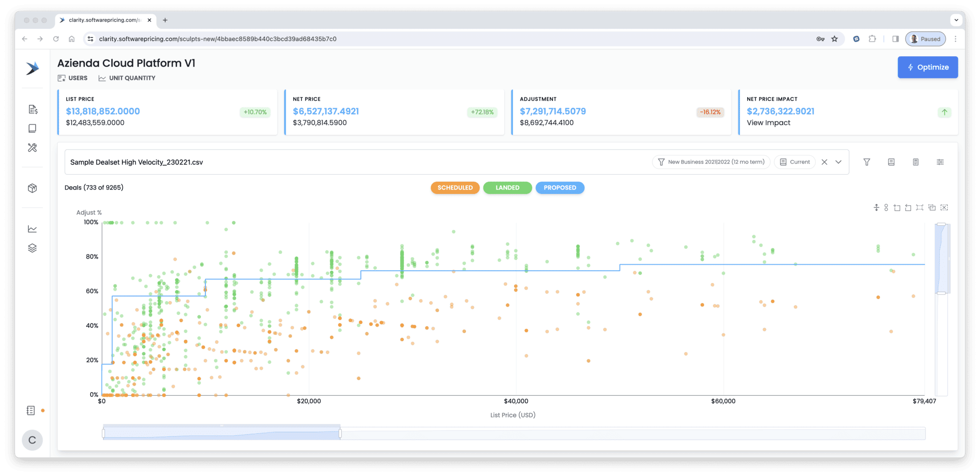Open the price document icon in sidebar
The image size is (980, 476).
coord(33,109)
